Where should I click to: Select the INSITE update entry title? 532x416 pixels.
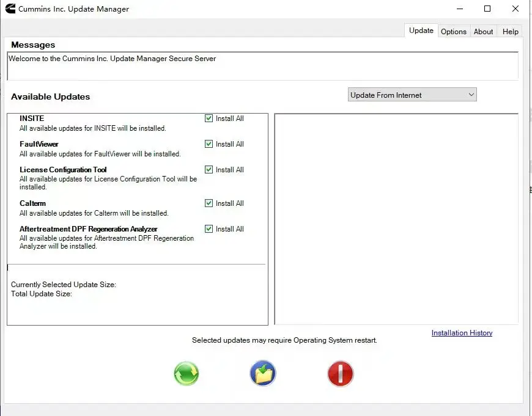click(x=32, y=119)
